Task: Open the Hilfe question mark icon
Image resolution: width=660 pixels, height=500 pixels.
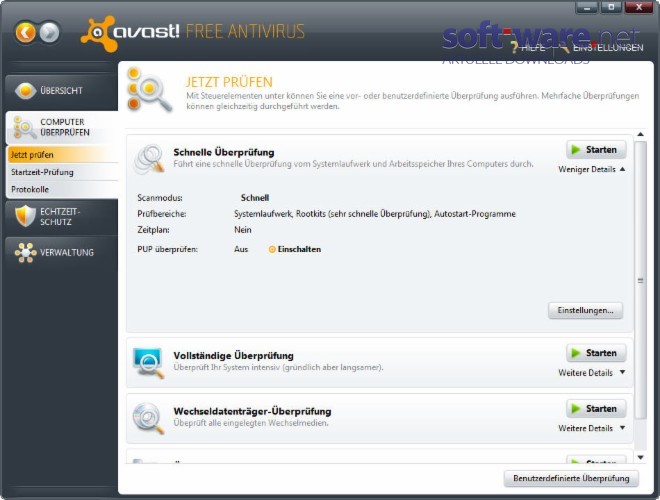Action: 514,47
